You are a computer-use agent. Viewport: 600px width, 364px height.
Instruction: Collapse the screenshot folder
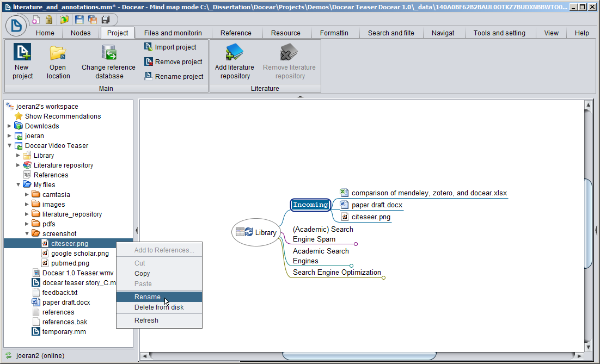pyautogui.click(x=27, y=233)
